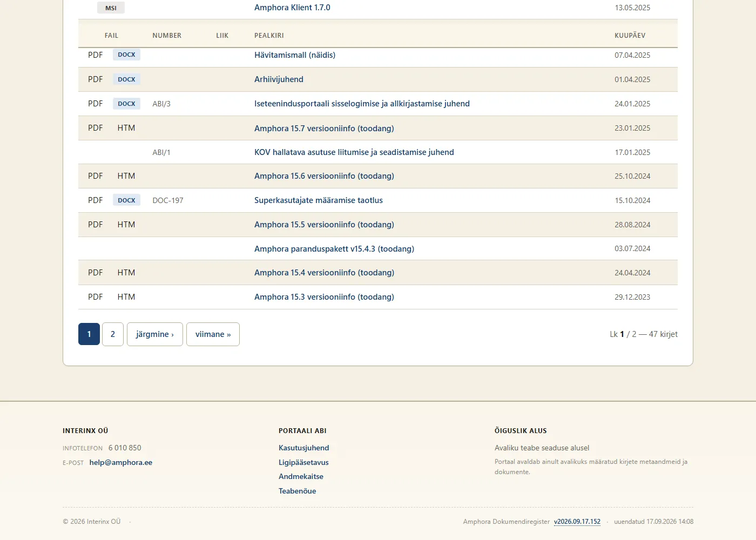Open the HTM for Amphora 15.7 versiooniinfo
This screenshot has height=540, width=756.
126,128
